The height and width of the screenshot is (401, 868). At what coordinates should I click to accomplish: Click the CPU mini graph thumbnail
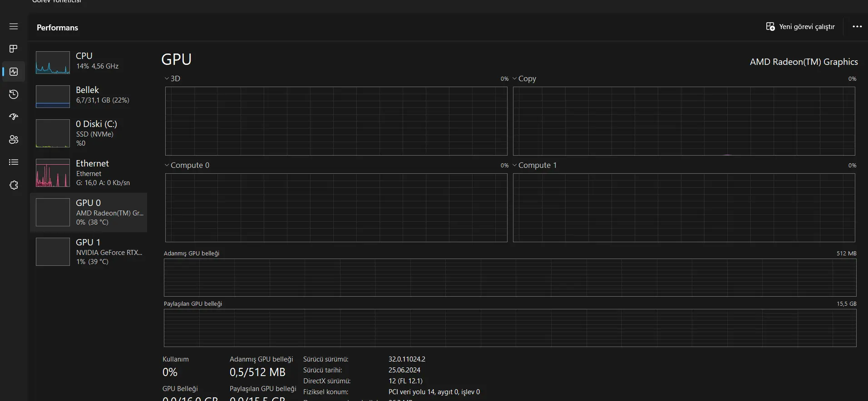tap(53, 63)
